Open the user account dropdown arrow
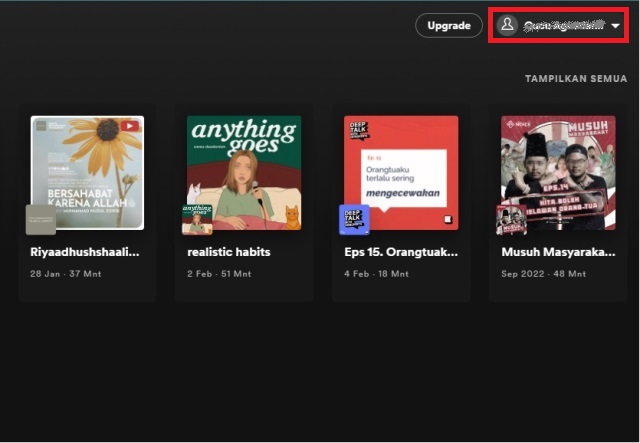Viewport: 640px width, 443px height. [616, 26]
